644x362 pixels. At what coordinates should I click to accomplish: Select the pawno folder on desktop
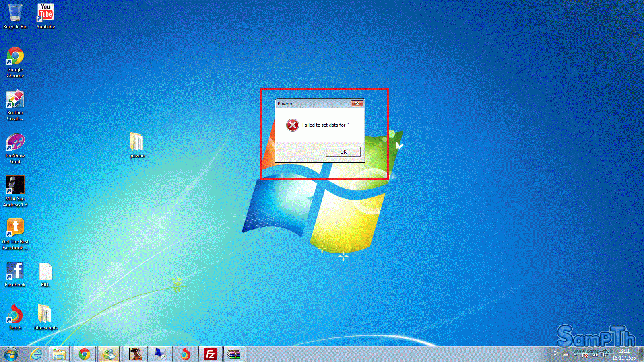pyautogui.click(x=137, y=145)
